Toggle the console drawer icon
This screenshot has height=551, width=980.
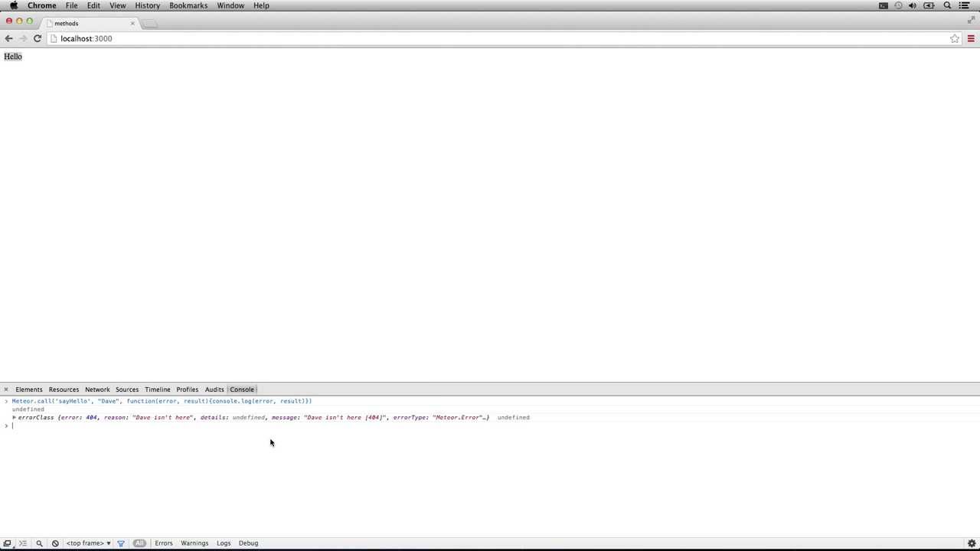[22, 543]
